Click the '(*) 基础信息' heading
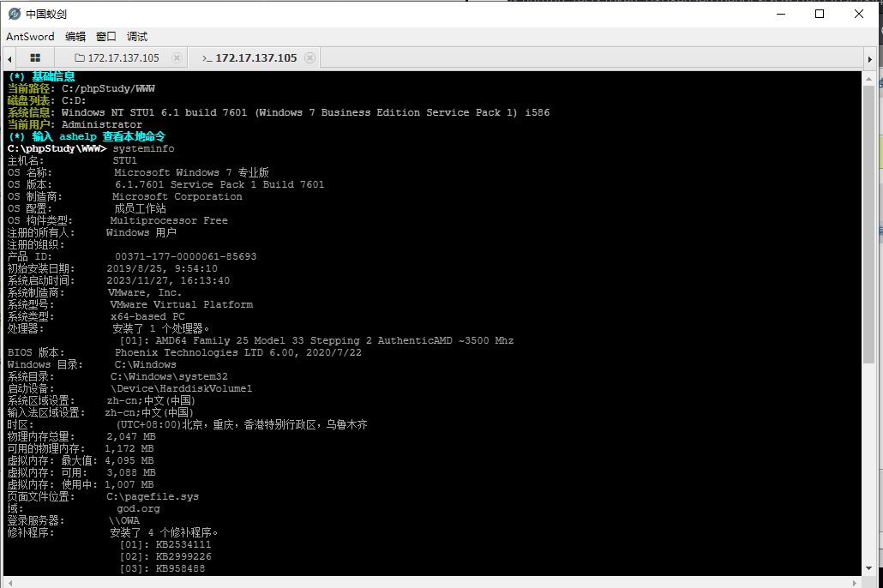The height and width of the screenshot is (588, 883). [42, 76]
